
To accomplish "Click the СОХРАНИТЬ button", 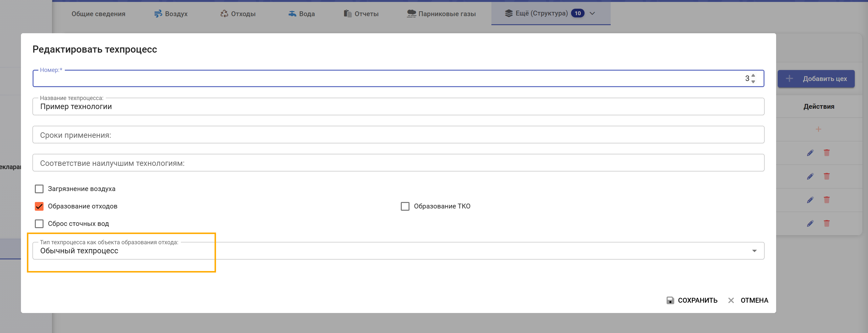I will tap(692, 300).
